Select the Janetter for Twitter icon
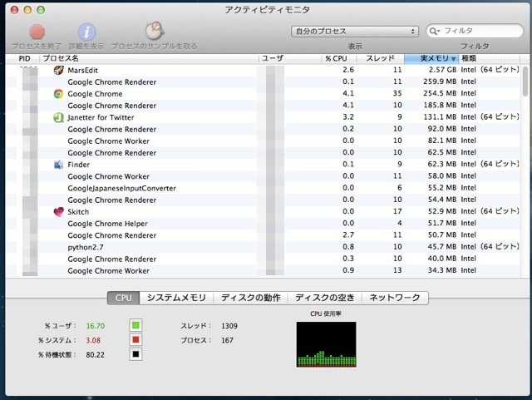The image size is (532, 400). click(58, 117)
